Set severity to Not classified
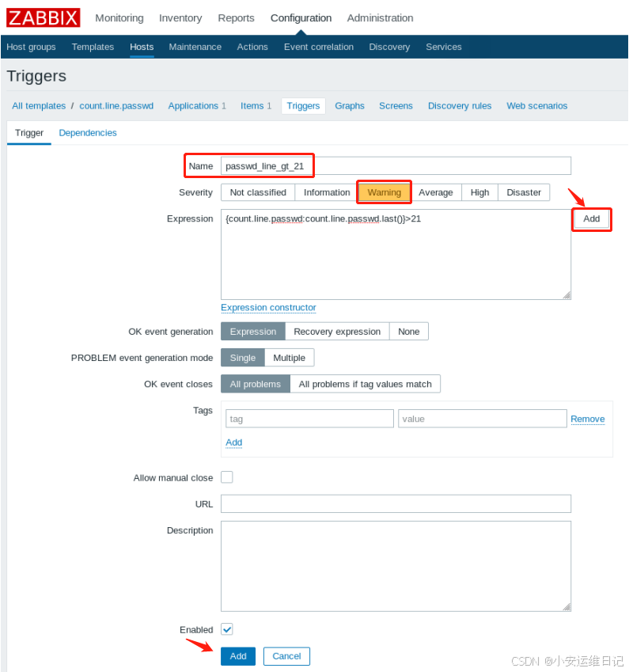The width and height of the screenshot is (629, 672). (258, 192)
